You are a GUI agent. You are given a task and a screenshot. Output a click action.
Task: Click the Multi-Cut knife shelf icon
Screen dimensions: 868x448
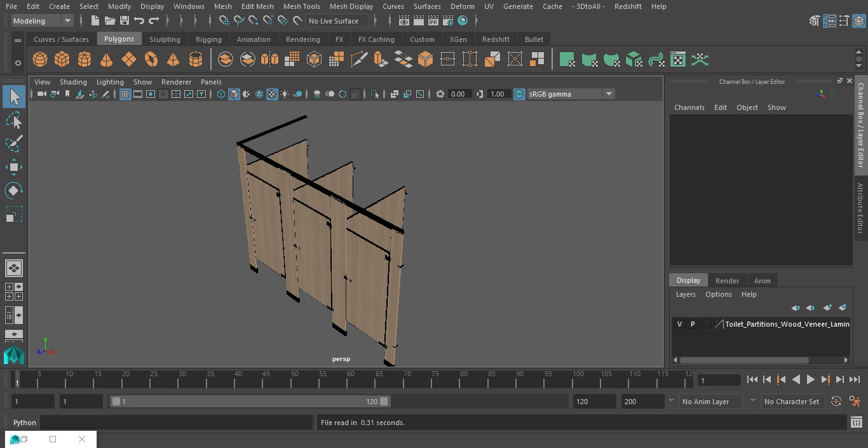359,60
